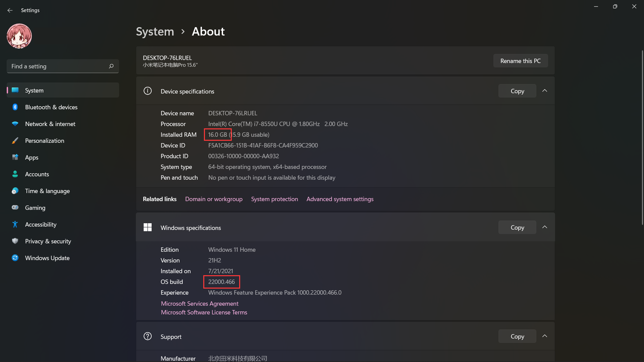Click the Edition value Windows 11 Home

point(232,250)
